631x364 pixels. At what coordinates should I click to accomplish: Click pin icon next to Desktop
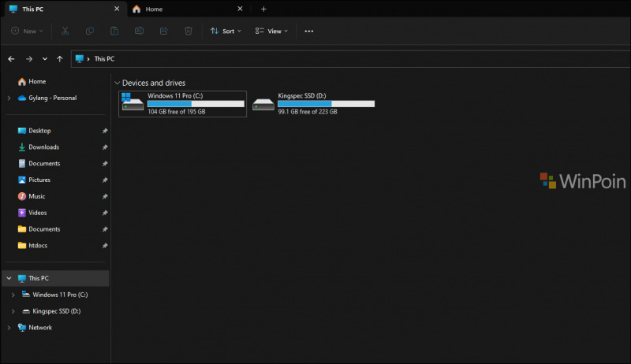coord(105,131)
